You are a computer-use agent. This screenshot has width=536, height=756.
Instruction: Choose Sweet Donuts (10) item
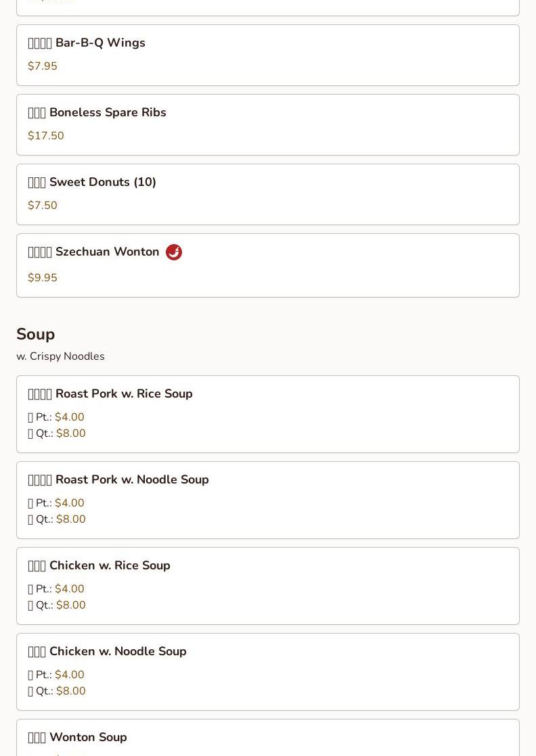tap(92, 183)
